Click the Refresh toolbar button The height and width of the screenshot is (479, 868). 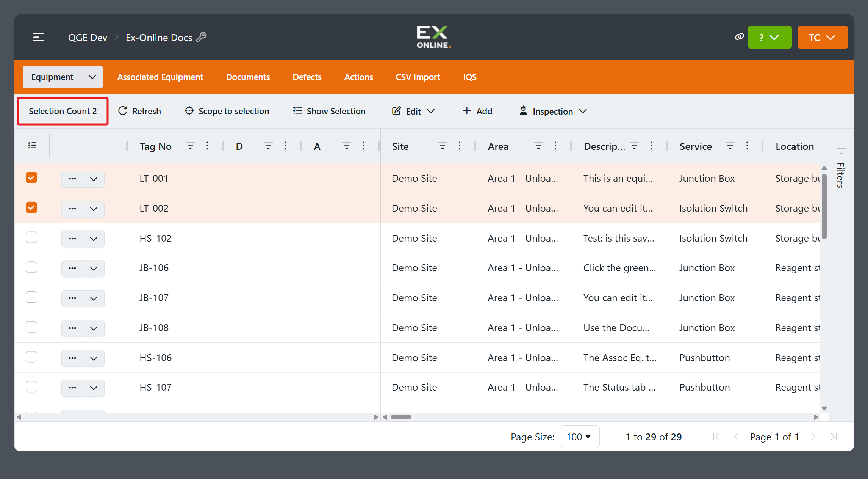click(139, 111)
